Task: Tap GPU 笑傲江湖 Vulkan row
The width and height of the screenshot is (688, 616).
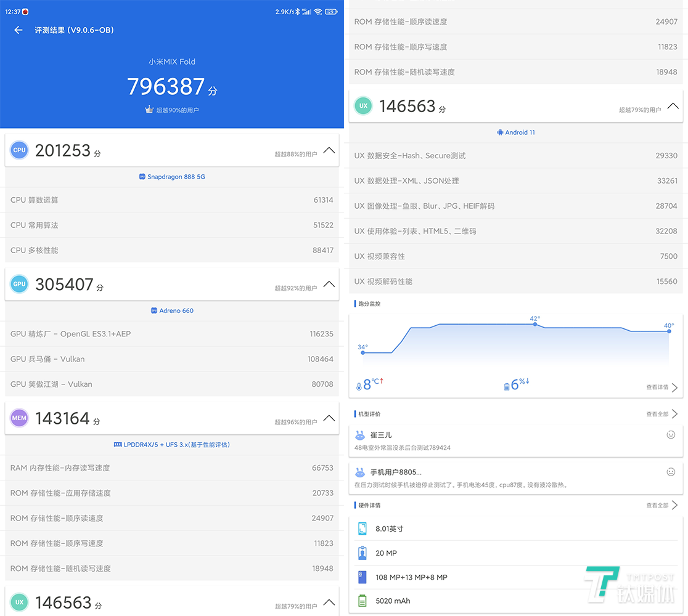Action: pyautogui.click(x=172, y=384)
